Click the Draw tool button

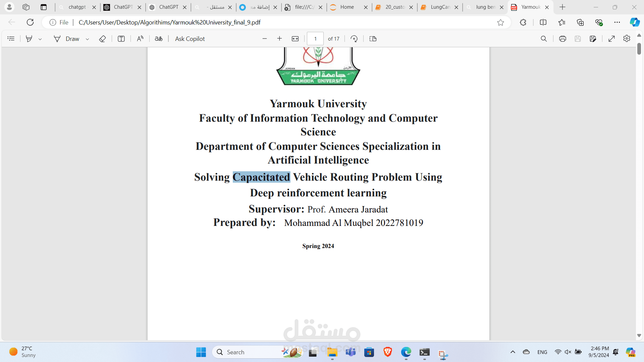coord(67,39)
